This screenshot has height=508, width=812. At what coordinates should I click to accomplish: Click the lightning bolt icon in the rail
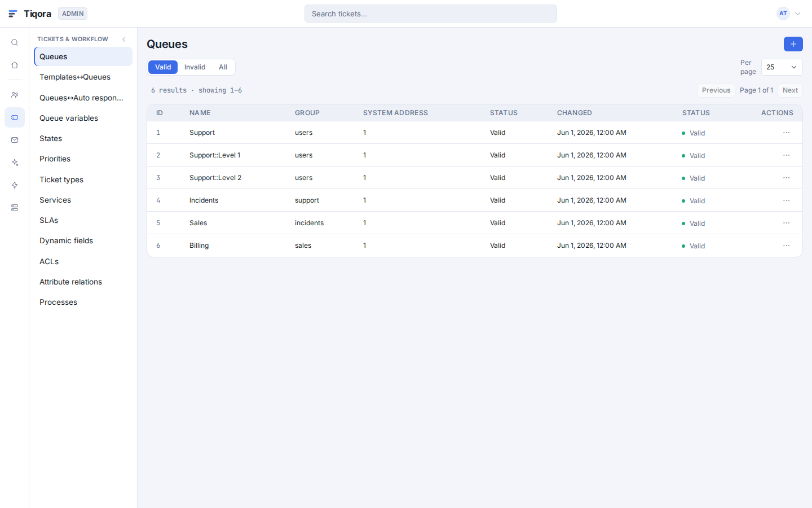coord(15,185)
